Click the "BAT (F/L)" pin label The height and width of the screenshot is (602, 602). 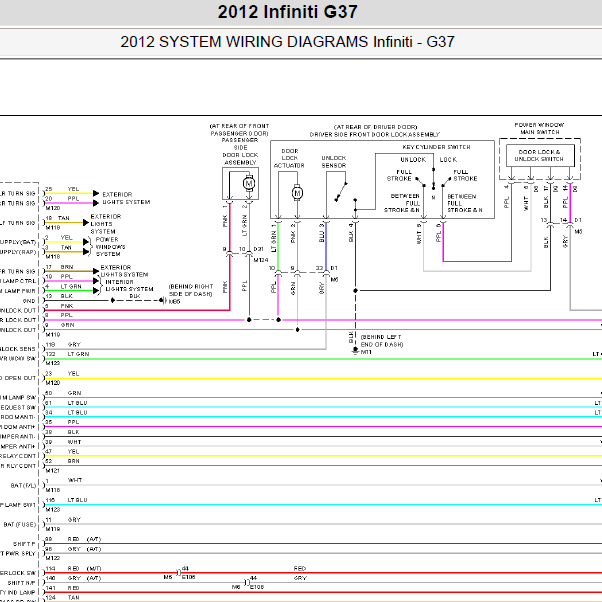[x=24, y=485]
